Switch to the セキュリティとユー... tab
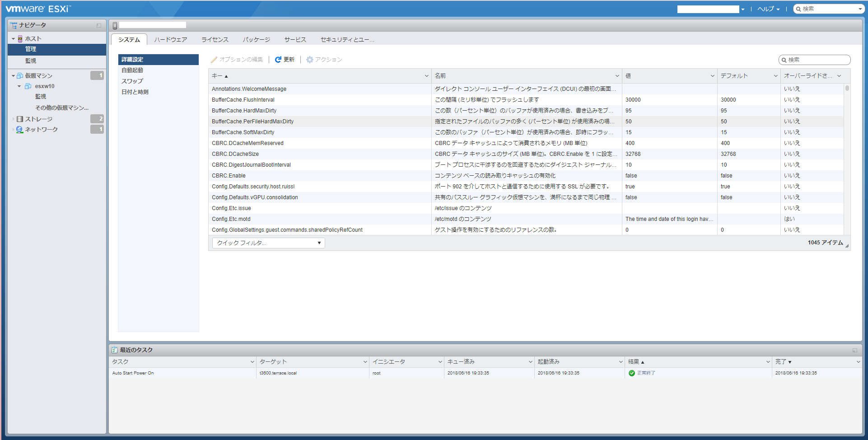 point(347,40)
